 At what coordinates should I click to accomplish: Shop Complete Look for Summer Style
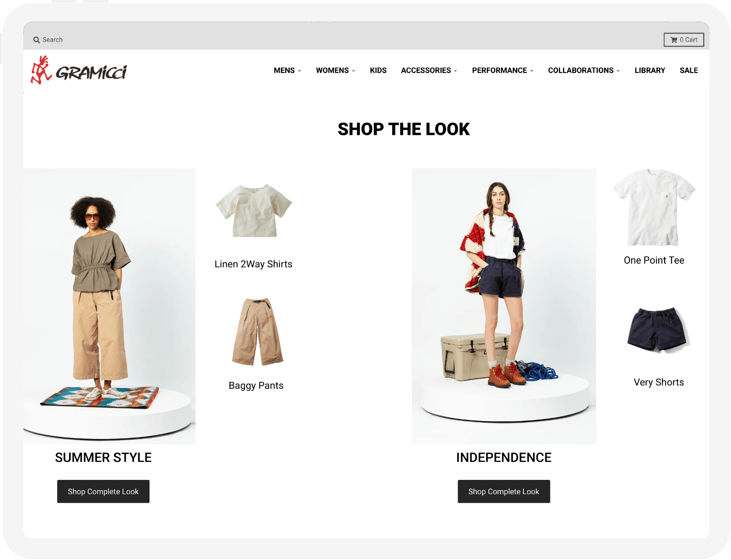click(103, 491)
